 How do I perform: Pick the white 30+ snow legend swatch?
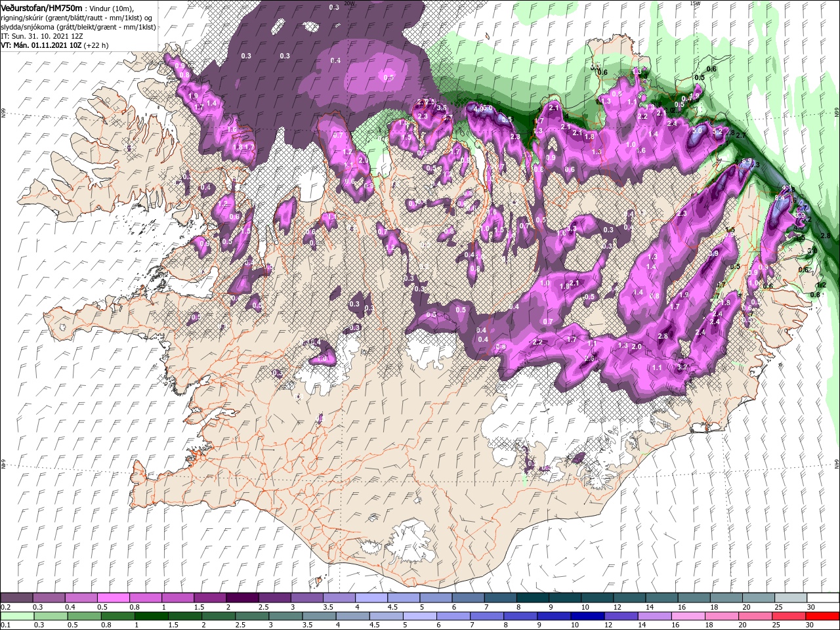click(823, 598)
